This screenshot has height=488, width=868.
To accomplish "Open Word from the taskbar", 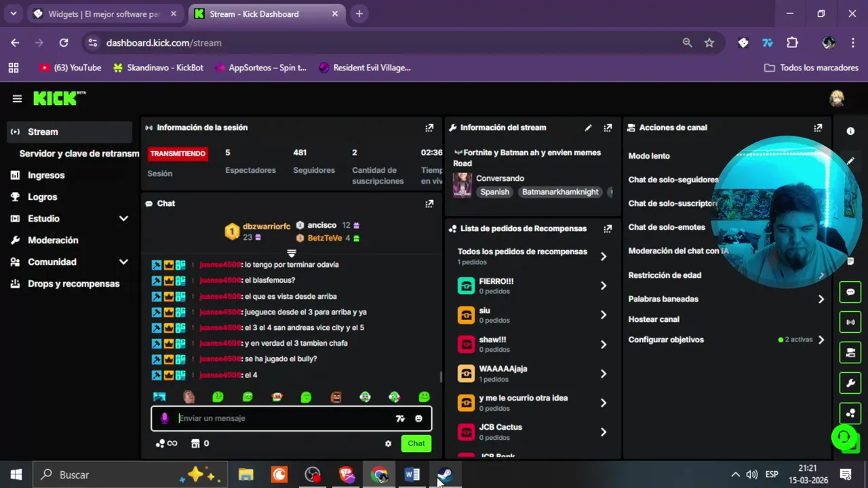I will click(412, 474).
